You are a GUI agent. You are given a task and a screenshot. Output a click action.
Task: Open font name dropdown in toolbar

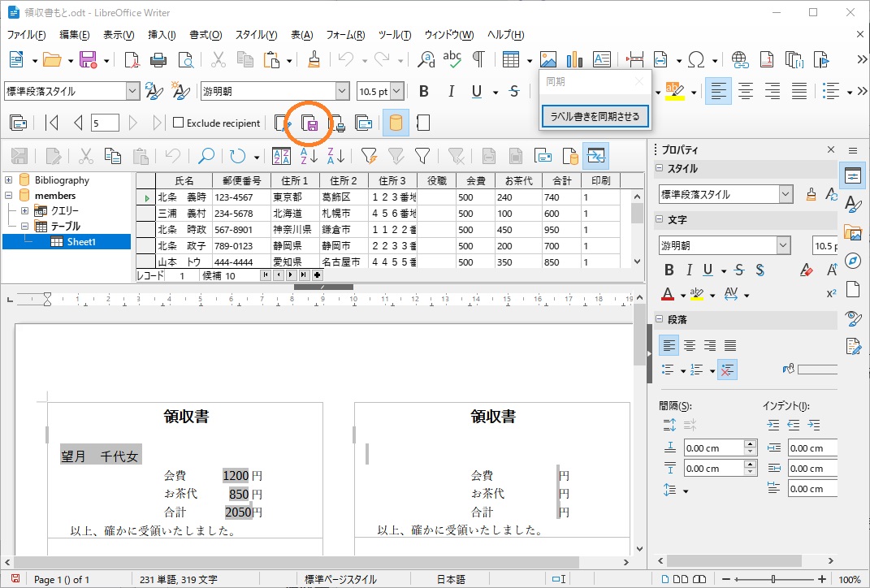[342, 91]
